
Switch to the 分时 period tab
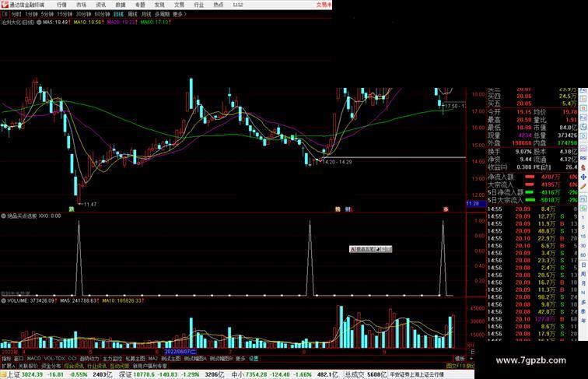[16, 14]
